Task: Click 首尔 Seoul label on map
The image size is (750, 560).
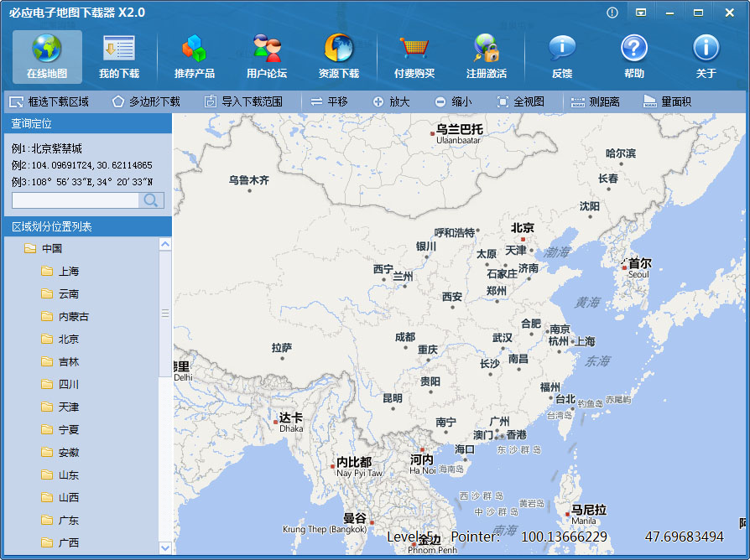Action: coord(639,267)
